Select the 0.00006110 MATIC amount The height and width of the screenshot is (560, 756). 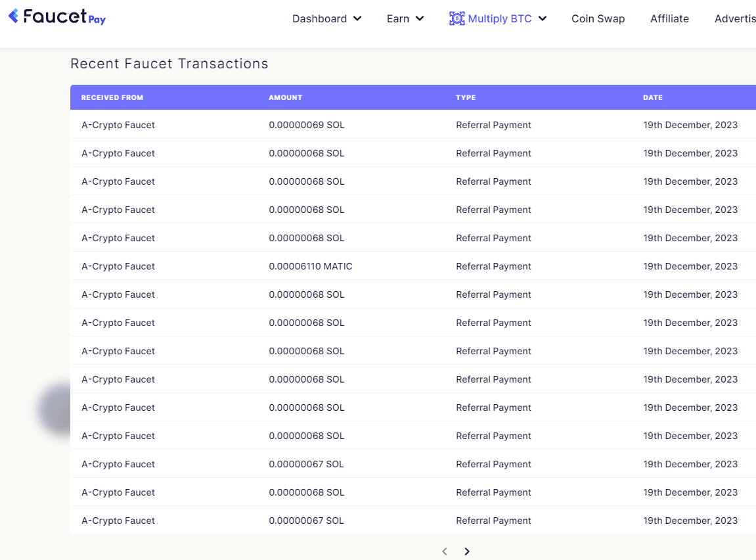(310, 266)
